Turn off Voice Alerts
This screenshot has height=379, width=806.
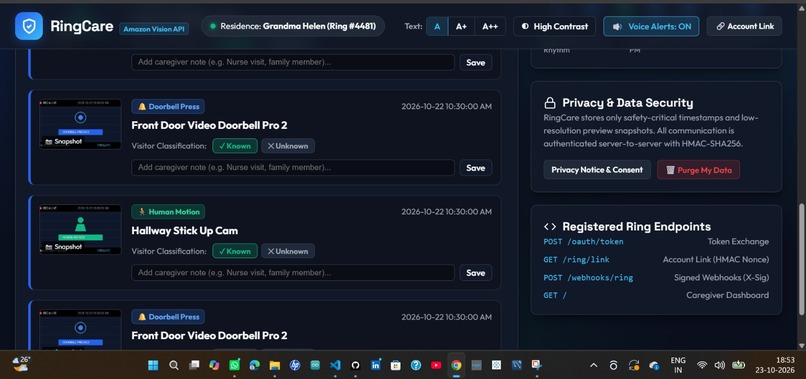pos(651,26)
